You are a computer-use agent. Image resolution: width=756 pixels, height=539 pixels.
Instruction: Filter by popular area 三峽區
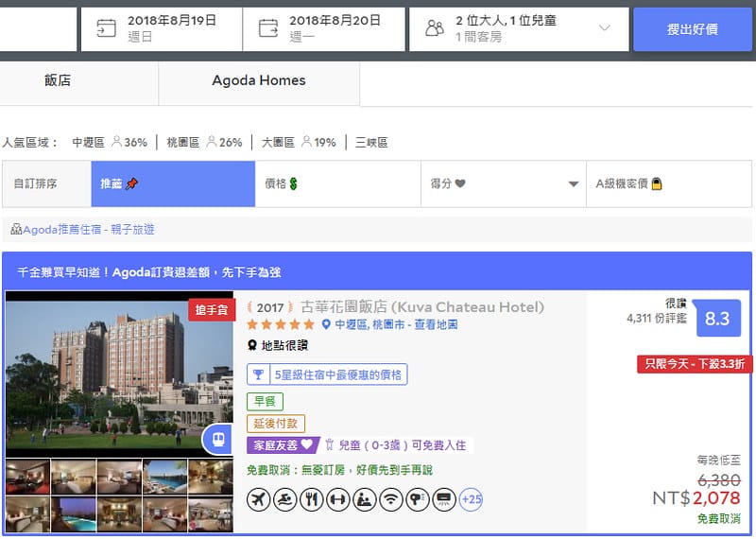click(x=371, y=143)
